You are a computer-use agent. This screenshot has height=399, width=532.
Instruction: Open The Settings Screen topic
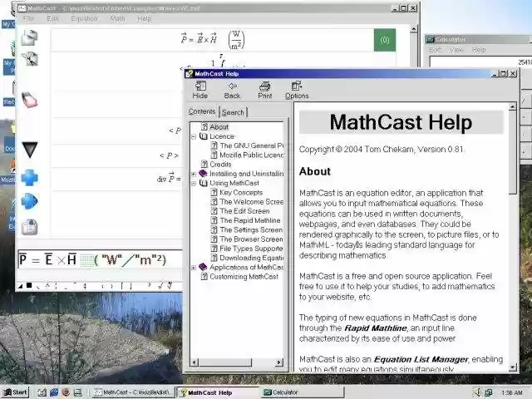pyautogui.click(x=251, y=230)
